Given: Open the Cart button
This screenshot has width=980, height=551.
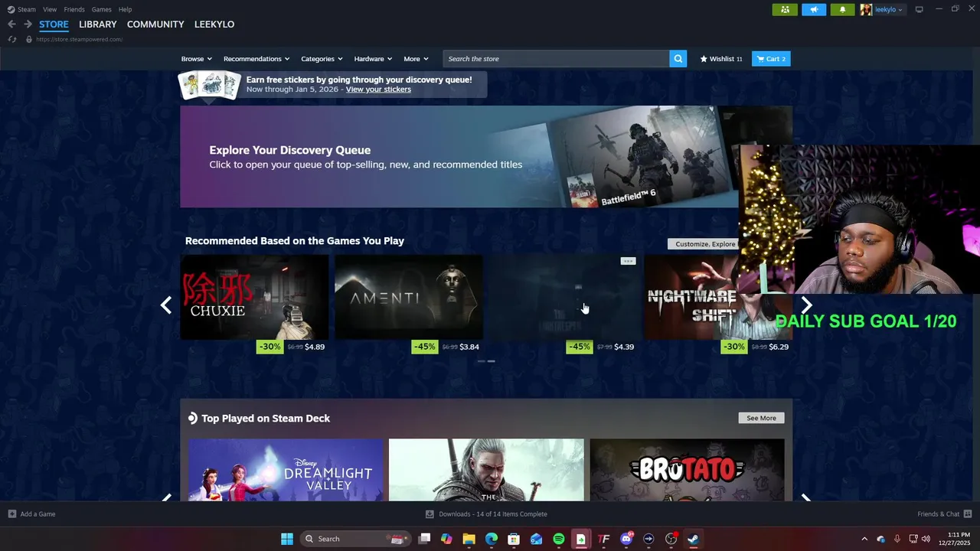Looking at the screenshot, I should click(x=771, y=59).
